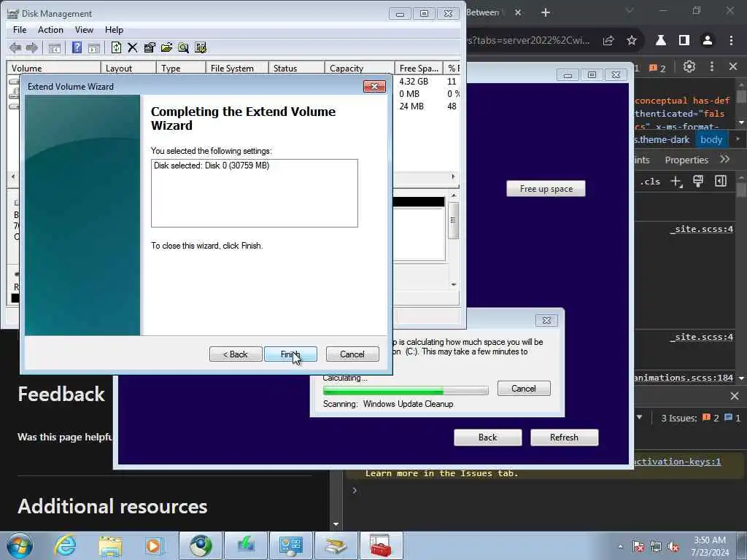Open the _site.scss:4 source link near the top of Styles

coord(702,229)
